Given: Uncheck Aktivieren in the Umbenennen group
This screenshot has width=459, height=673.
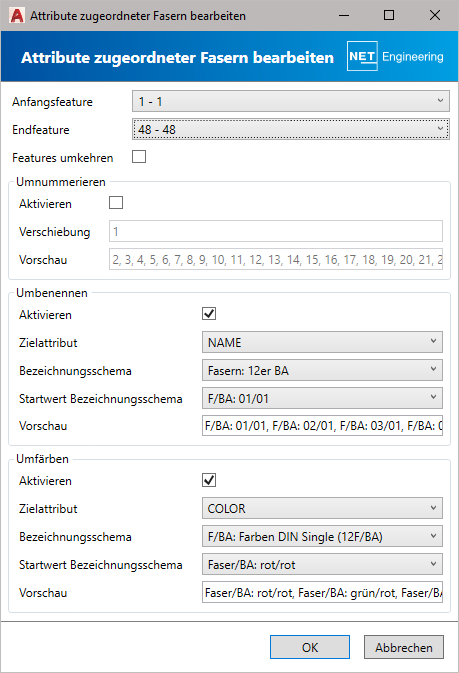Looking at the screenshot, I should pos(209,314).
